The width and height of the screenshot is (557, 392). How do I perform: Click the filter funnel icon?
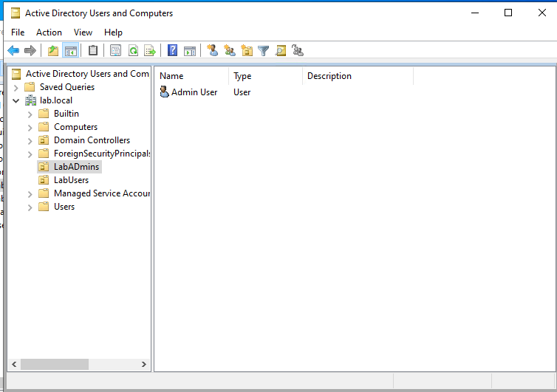pos(264,51)
